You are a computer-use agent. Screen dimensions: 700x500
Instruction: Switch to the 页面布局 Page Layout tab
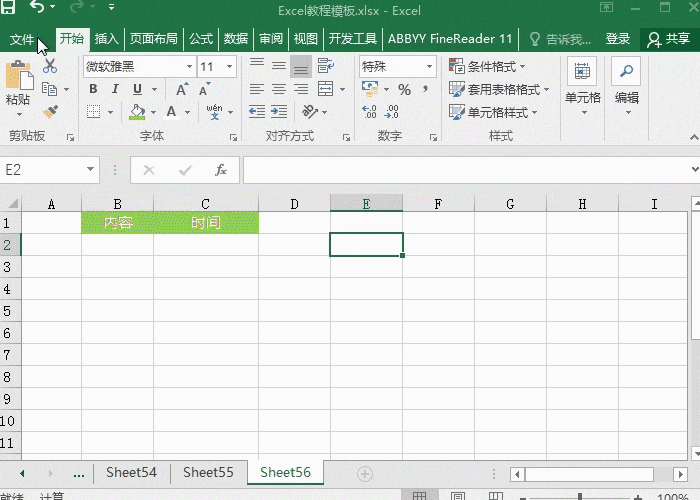coord(154,39)
